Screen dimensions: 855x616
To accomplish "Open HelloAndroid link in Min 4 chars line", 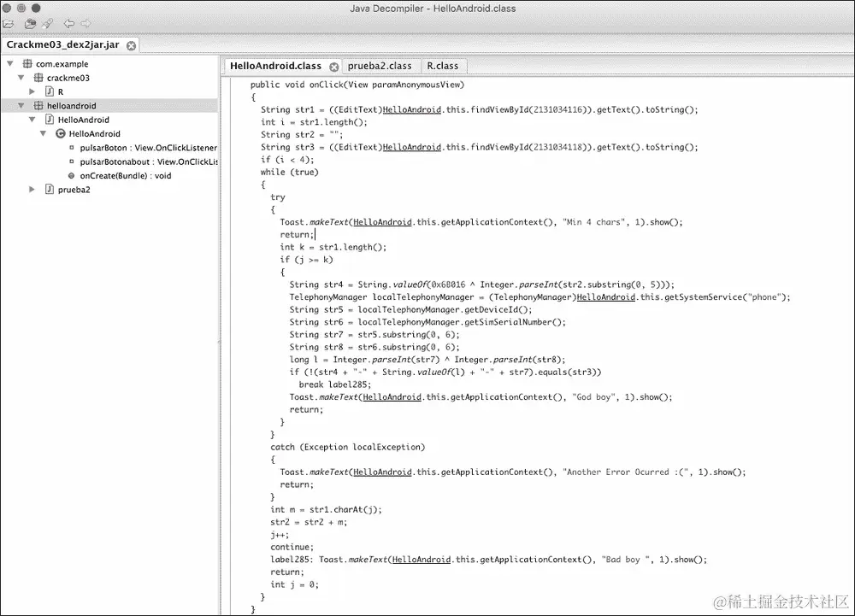I will tap(382, 222).
